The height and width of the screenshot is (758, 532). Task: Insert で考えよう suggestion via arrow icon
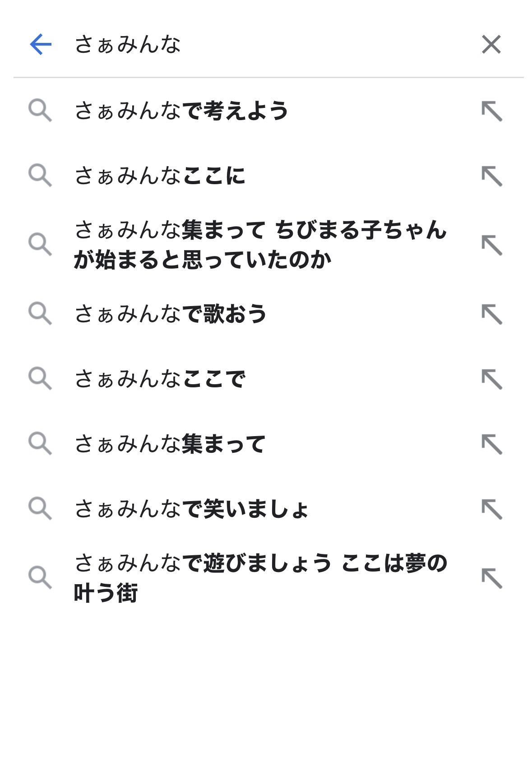point(491,111)
